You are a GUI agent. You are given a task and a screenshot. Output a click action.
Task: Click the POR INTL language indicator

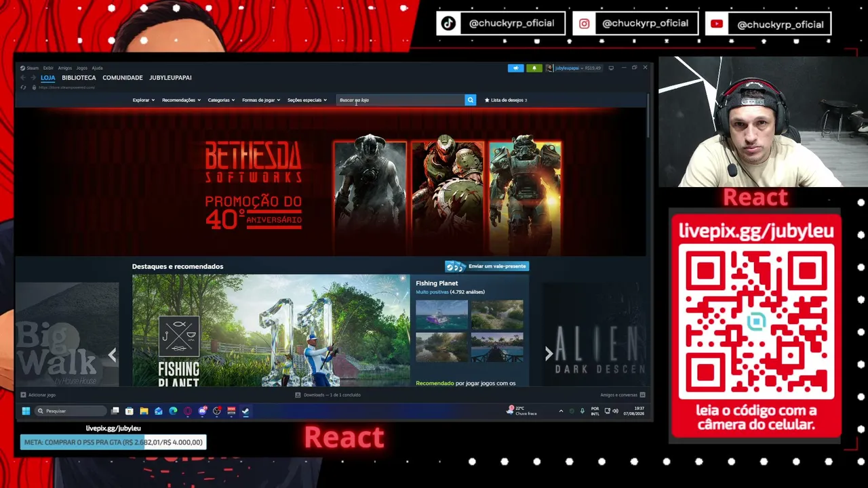point(595,411)
